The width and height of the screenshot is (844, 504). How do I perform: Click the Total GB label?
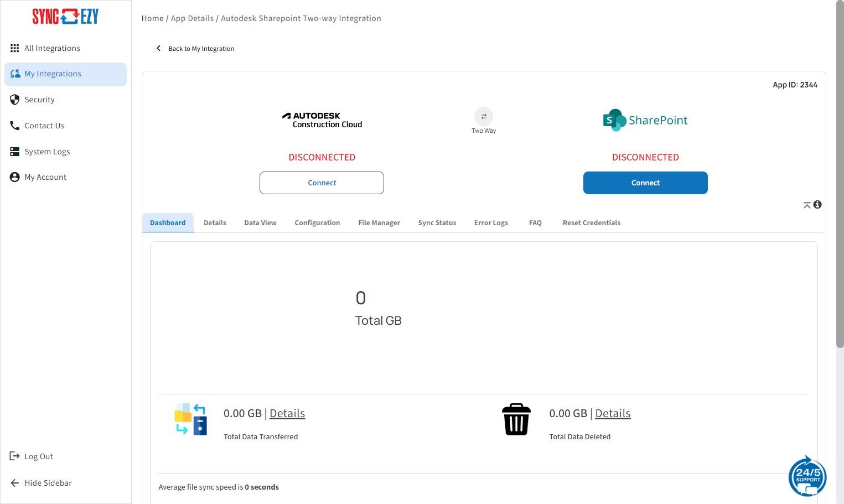click(379, 321)
